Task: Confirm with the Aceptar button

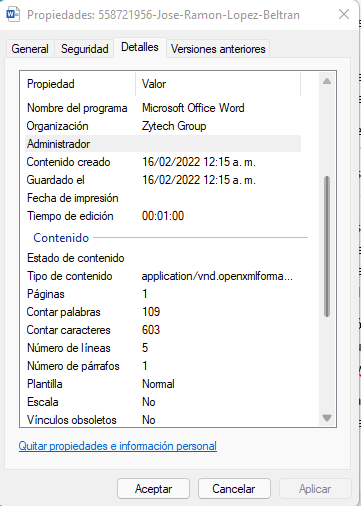Action: (153, 489)
